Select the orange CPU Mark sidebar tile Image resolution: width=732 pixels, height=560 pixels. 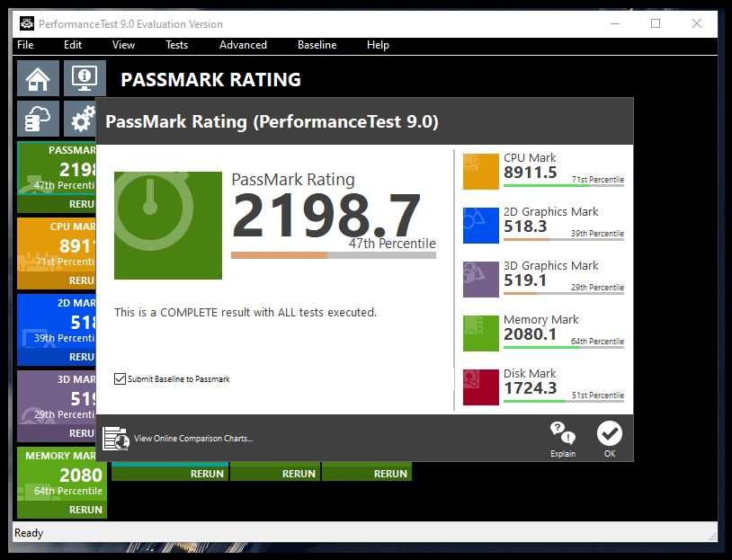point(57,245)
